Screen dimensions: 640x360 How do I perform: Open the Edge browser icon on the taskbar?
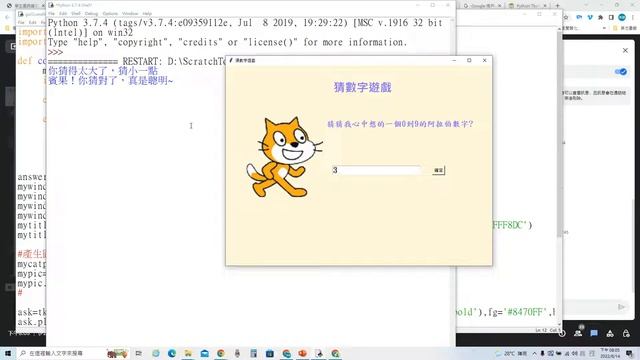click(172, 353)
